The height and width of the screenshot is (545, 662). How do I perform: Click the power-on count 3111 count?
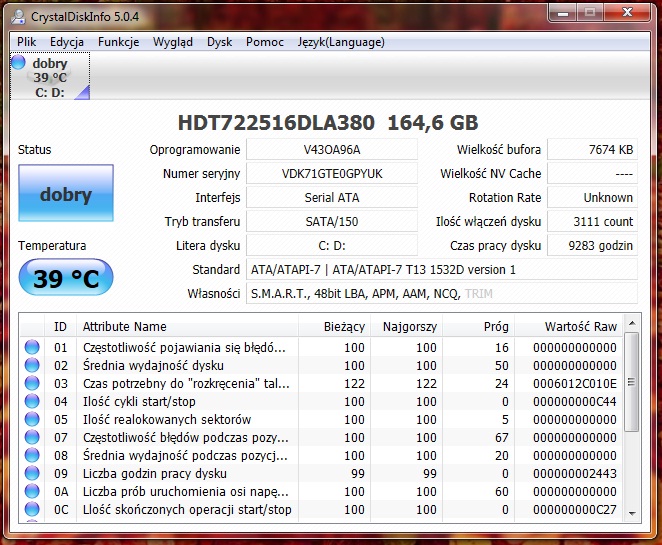592,222
